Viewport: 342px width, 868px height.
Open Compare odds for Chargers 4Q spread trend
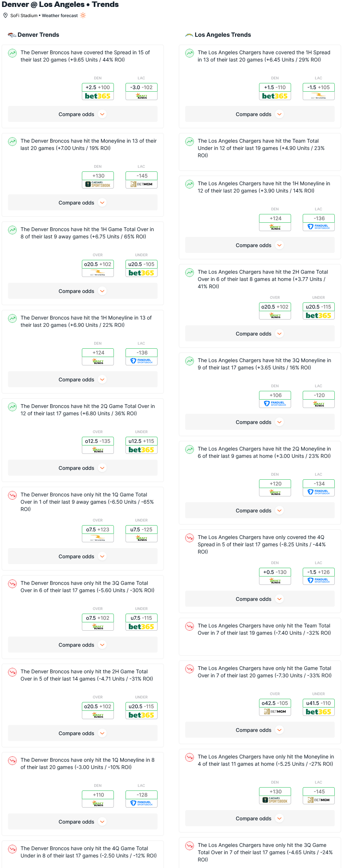pyautogui.click(x=260, y=599)
